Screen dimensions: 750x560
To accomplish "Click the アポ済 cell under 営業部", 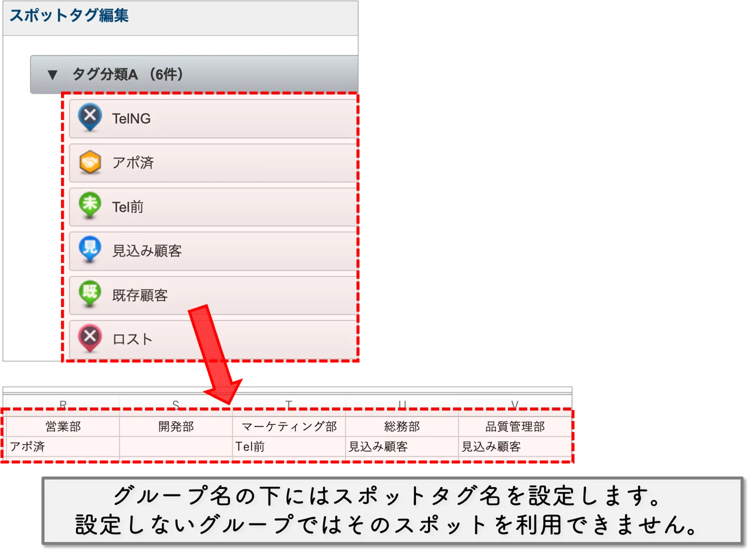I will tap(63, 447).
